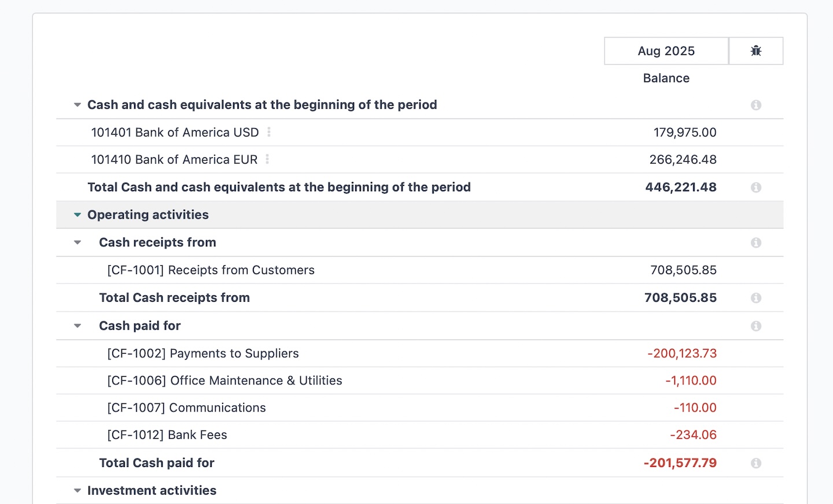Screen dimensions: 833x504
Task: Collapse the beginning cash equivalents section
Action: tap(78, 105)
